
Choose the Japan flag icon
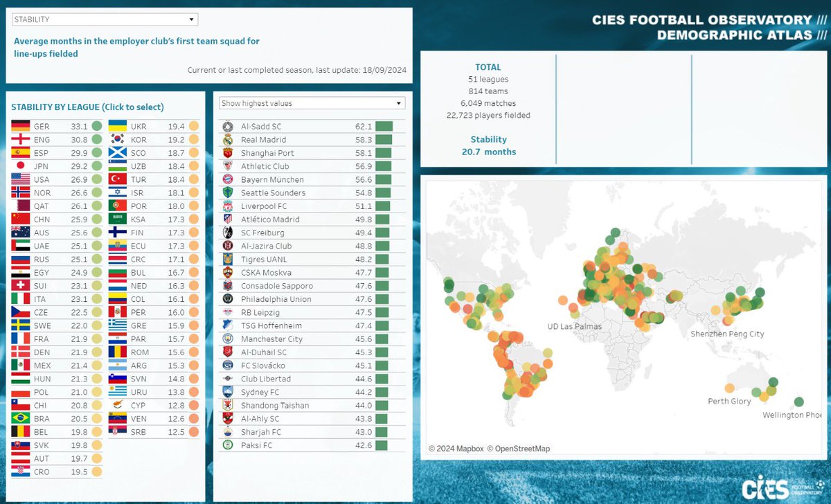(21, 166)
